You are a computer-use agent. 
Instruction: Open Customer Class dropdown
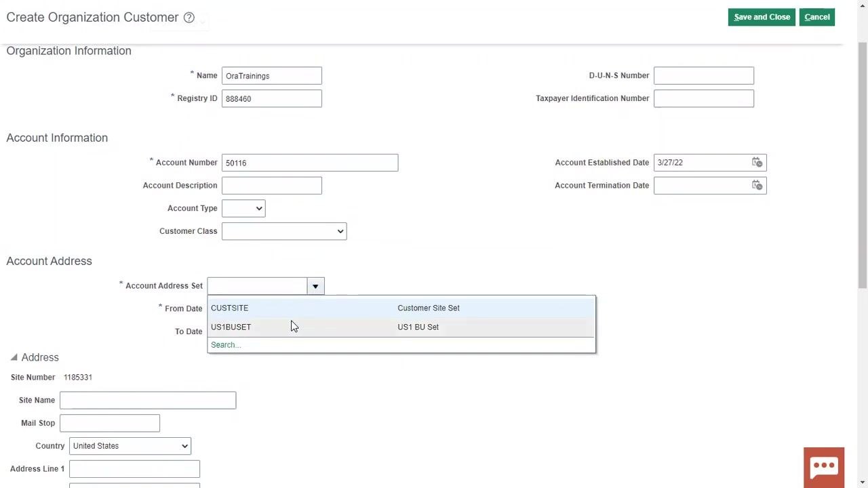click(x=284, y=231)
